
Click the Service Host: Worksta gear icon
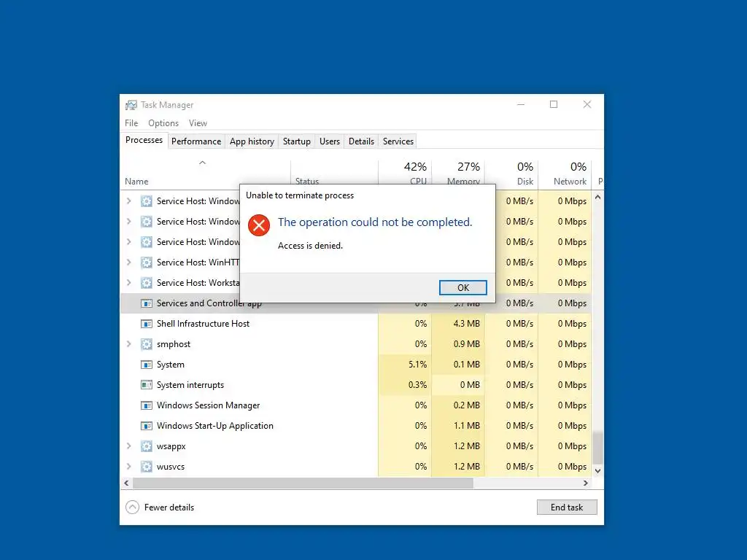[147, 283]
